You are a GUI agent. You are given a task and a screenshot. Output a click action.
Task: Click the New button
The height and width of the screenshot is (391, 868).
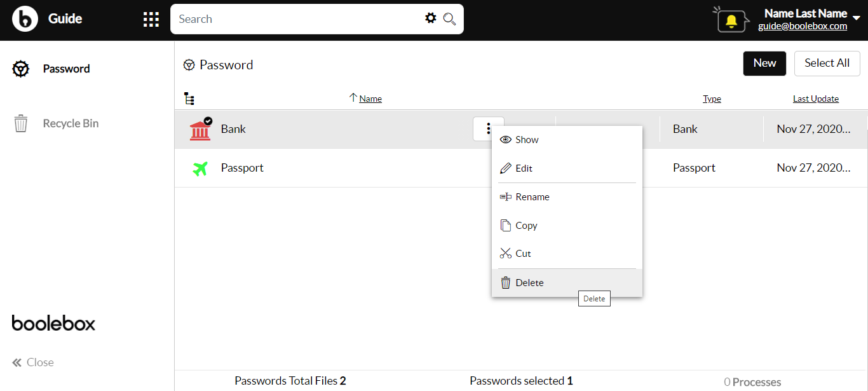[x=764, y=64]
